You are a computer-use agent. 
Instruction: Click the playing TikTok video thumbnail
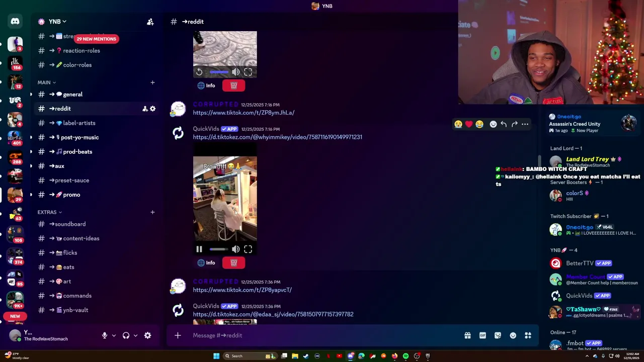[x=225, y=199]
